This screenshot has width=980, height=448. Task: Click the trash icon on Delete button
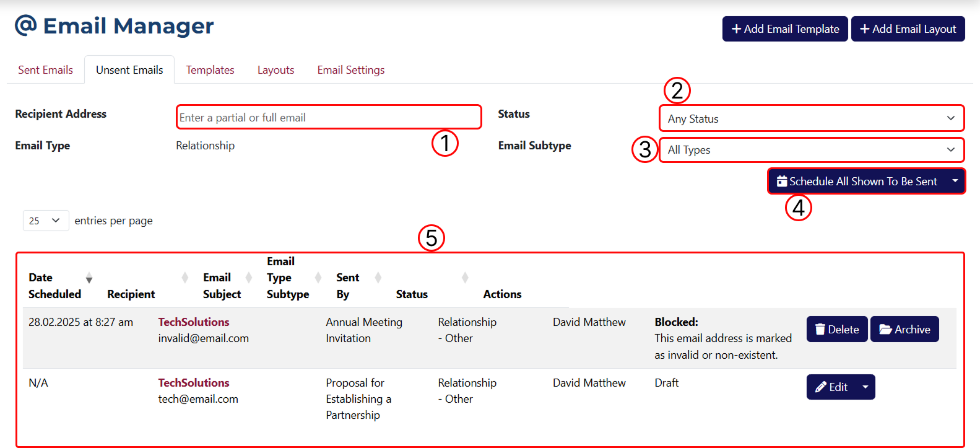tap(820, 330)
